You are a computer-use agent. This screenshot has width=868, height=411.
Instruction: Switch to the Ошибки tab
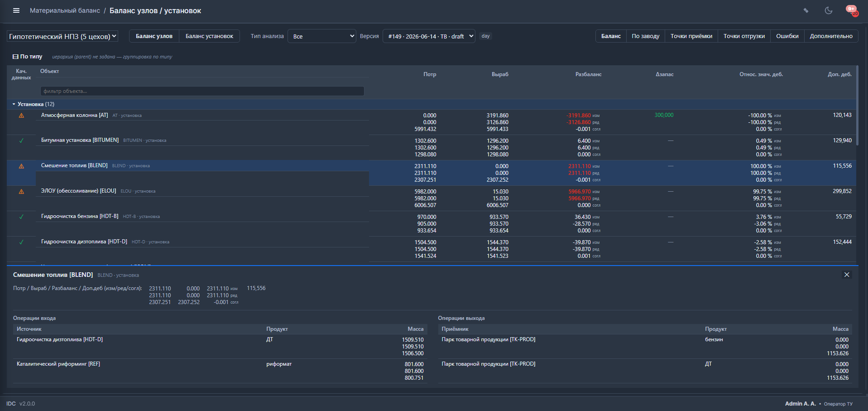787,36
